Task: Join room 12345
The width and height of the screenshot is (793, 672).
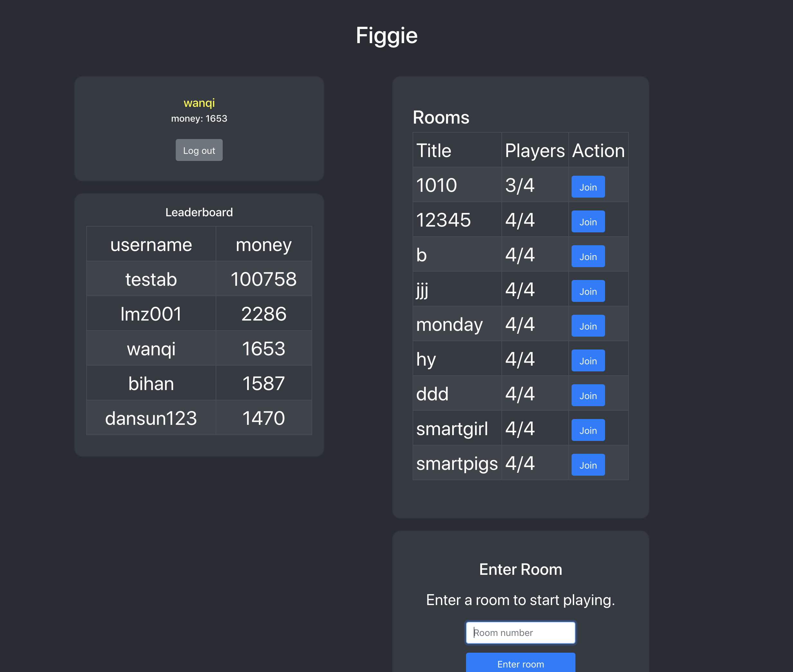Action: (588, 222)
